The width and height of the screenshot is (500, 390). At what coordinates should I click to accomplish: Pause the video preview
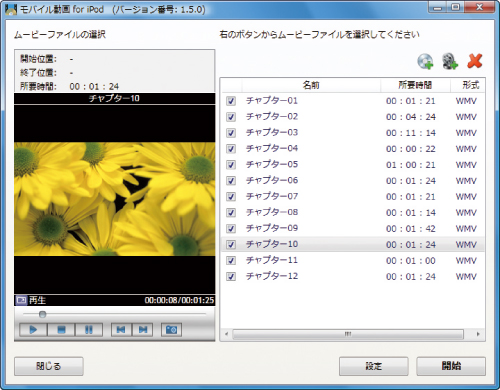click(x=89, y=330)
